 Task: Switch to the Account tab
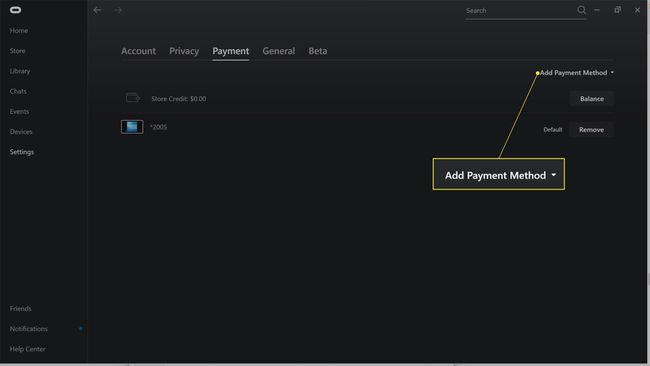point(138,51)
